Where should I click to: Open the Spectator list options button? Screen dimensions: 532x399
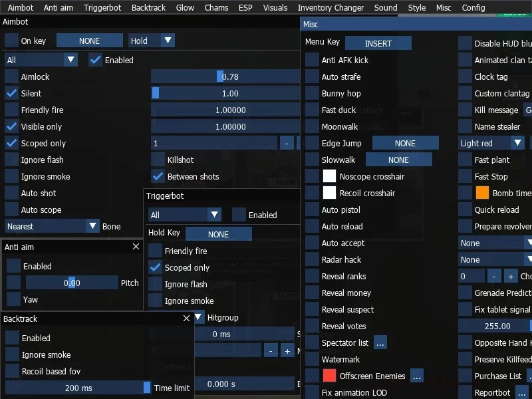click(380, 343)
